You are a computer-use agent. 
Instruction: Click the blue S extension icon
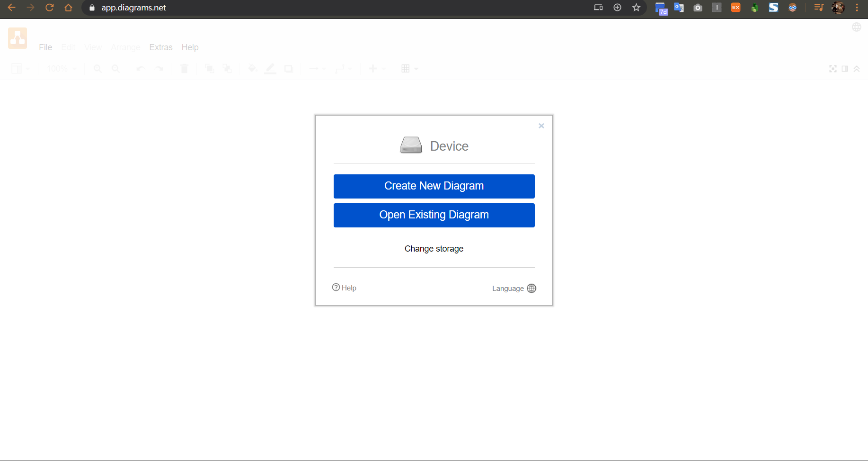tap(773, 8)
